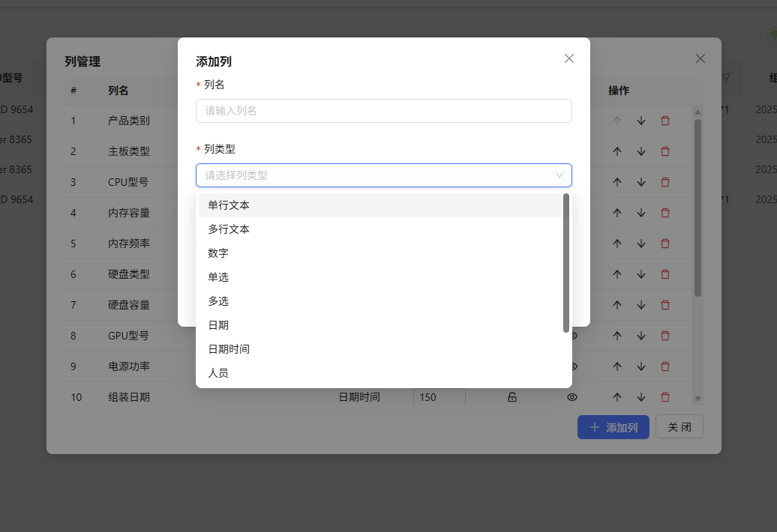Select 日期时间 from the column type list
Image resolution: width=777 pixels, height=532 pixels.
click(x=227, y=348)
